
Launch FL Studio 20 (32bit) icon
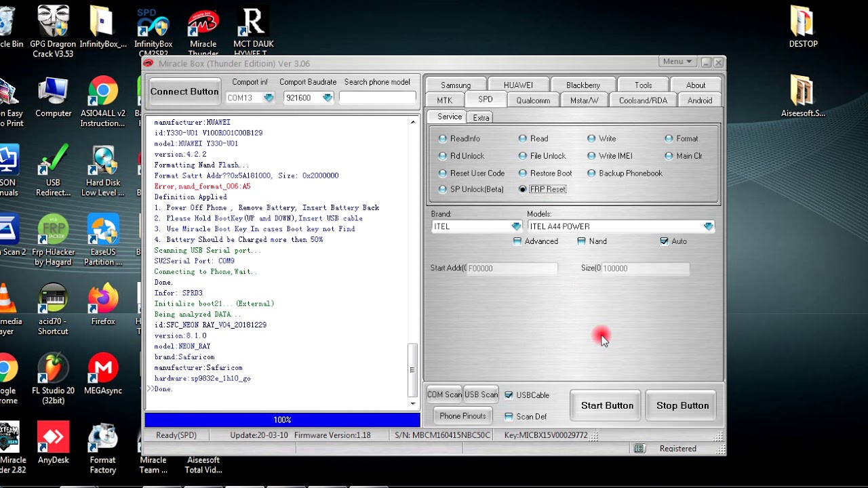[x=53, y=378]
